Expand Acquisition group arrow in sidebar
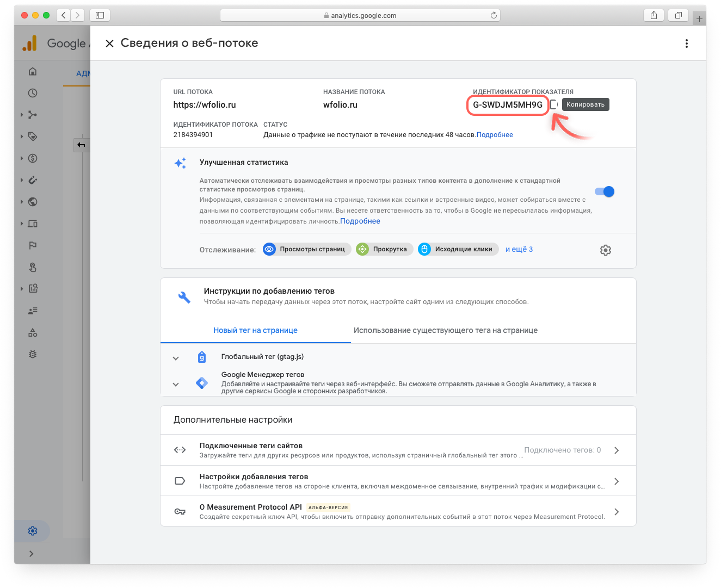Screen dimensions: 721x588 pos(21,115)
